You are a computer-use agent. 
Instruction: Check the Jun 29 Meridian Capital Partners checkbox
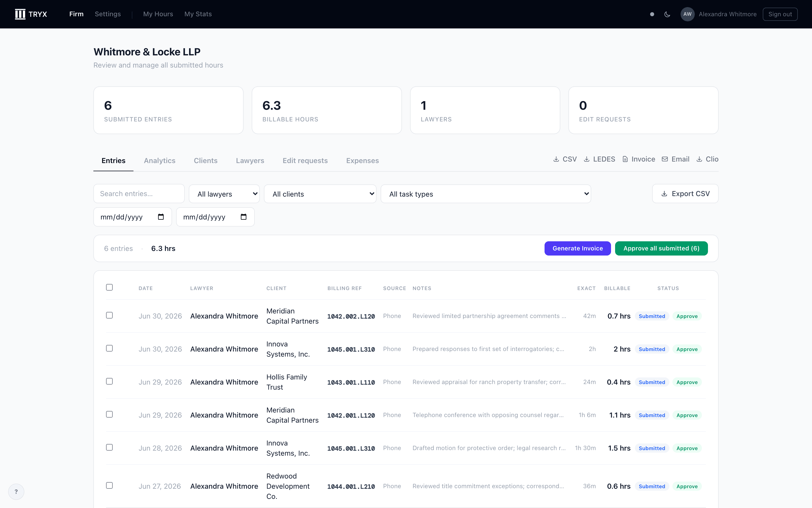point(109,414)
